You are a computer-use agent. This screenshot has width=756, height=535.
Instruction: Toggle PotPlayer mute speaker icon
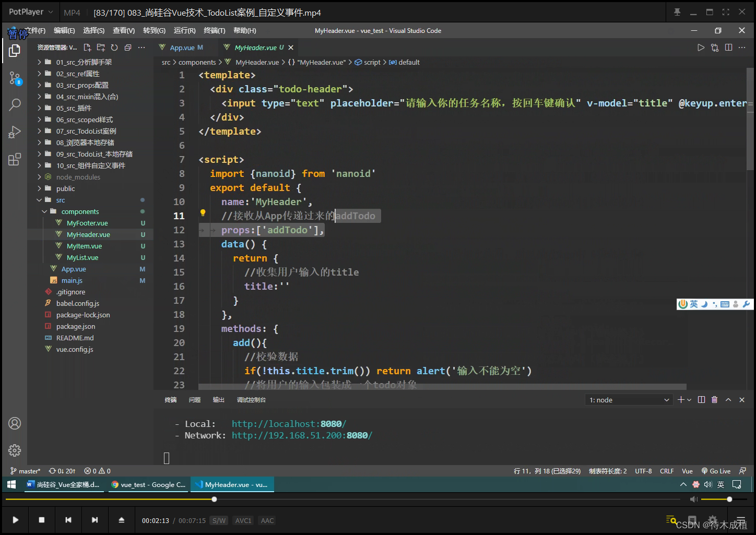click(693, 500)
